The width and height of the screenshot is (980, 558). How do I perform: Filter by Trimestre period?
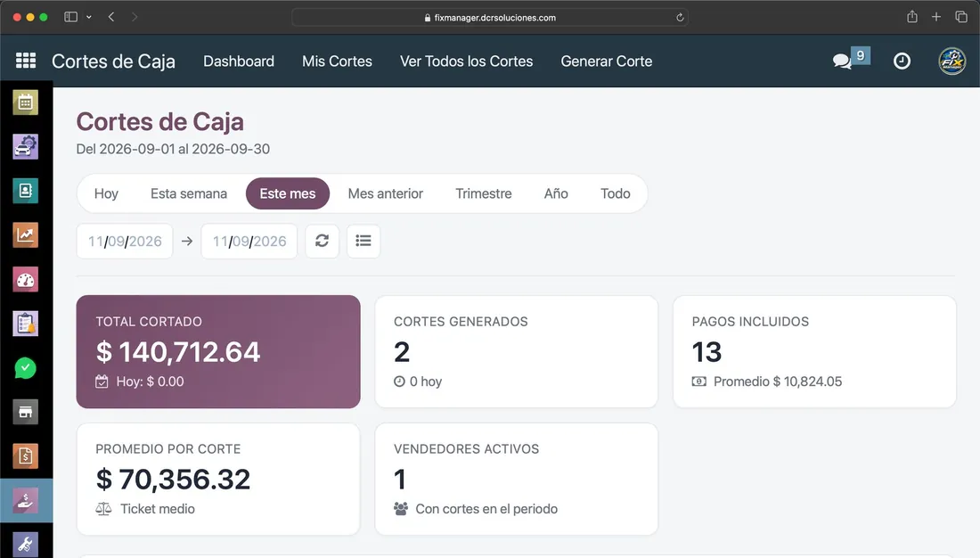(x=483, y=193)
